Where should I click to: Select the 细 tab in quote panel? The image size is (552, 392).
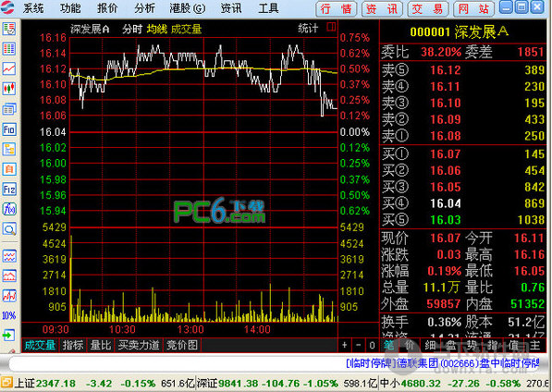point(430,345)
